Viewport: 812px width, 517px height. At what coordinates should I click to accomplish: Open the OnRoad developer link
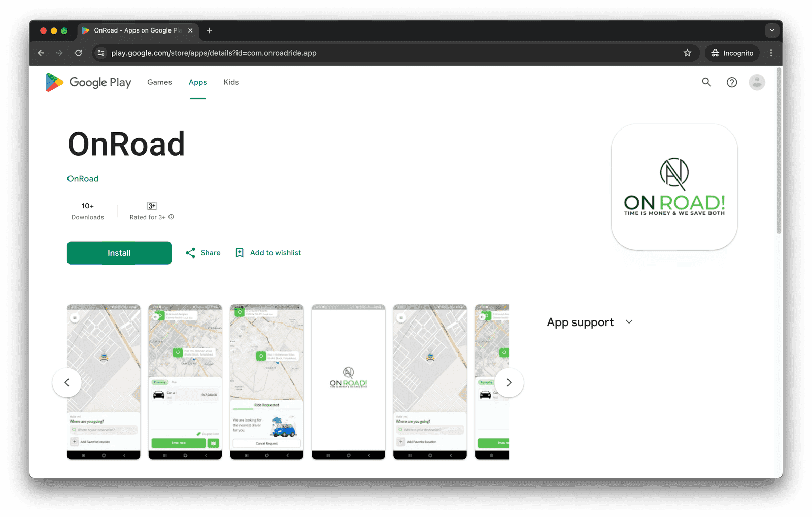(x=83, y=178)
